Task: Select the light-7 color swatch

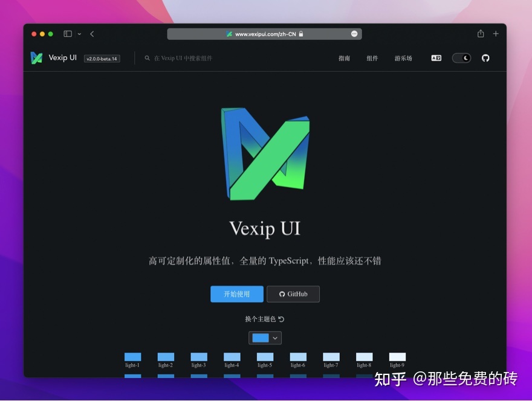Action: tap(331, 357)
